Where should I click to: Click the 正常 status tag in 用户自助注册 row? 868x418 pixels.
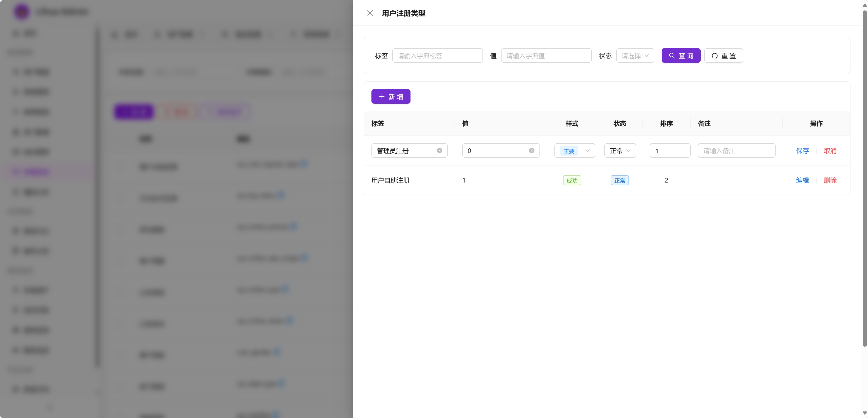click(620, 180)
